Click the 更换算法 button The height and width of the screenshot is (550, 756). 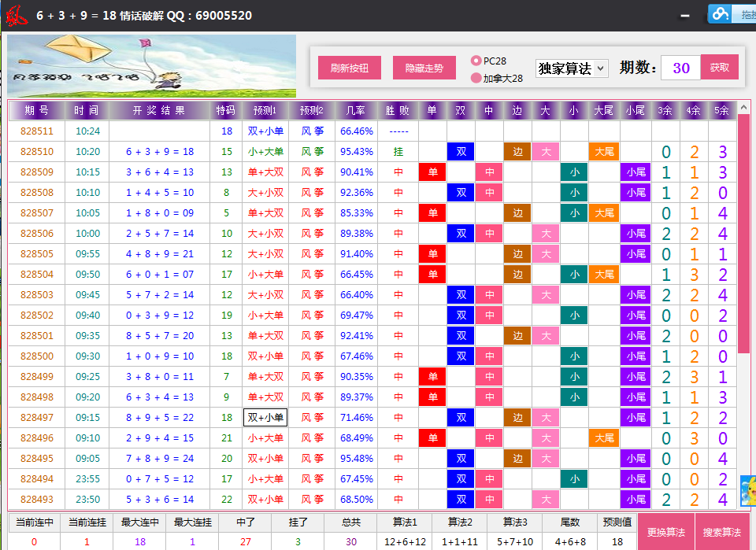coord(665,533)
